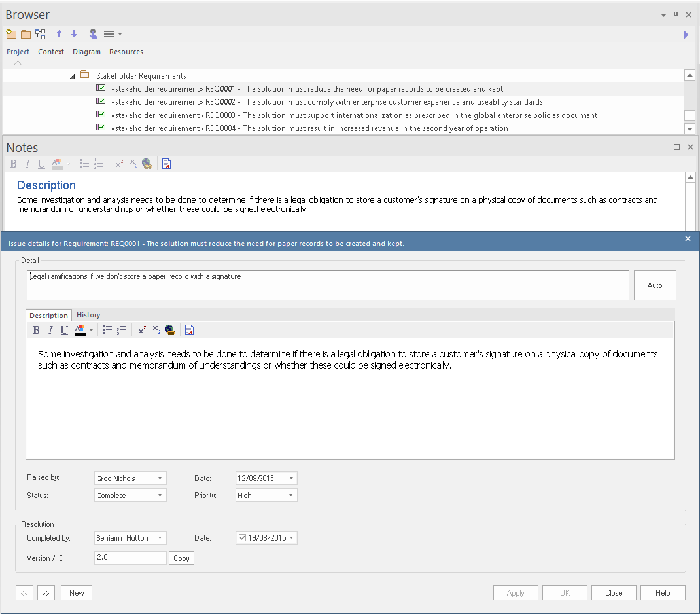
Task: Click the New Package icon in Browser toolbar
Action: 11,34
